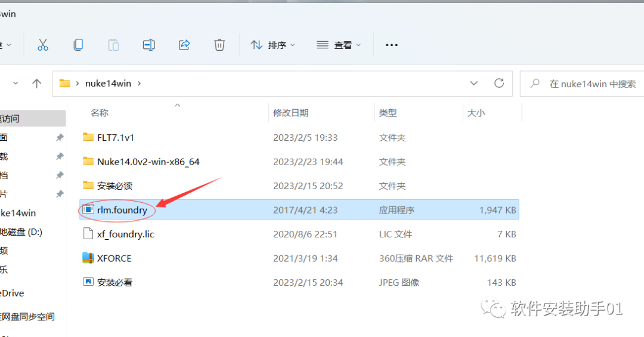Click the 2023/2/23 19:44 date cell
Screen dimensions: 644x337
308,162
